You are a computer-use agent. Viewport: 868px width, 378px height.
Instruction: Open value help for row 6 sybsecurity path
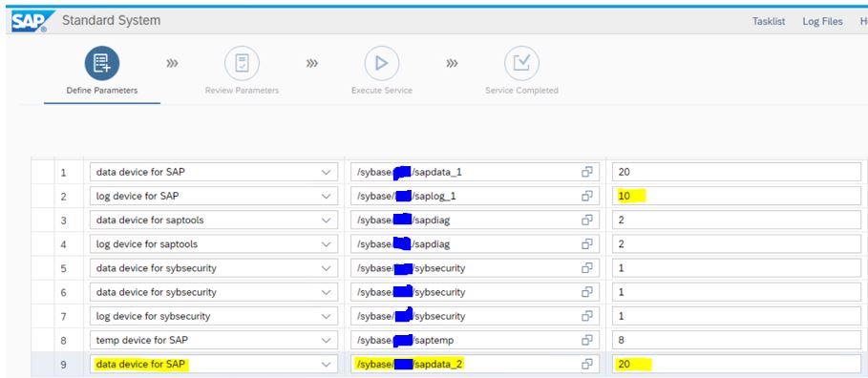[x=587, y=292]
